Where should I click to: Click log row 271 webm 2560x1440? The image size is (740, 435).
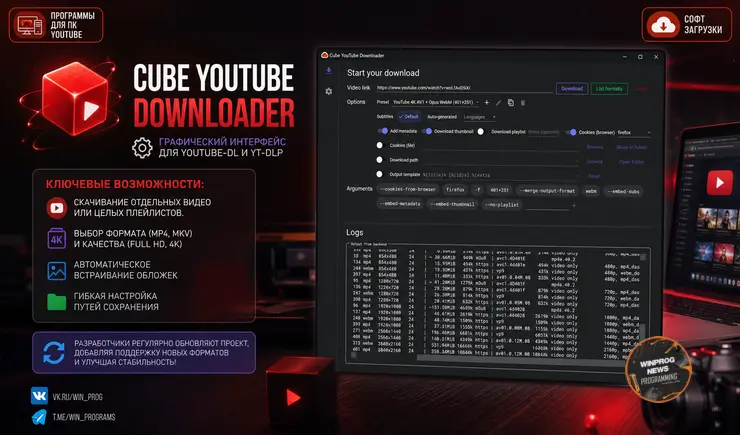tap(496, 332)
